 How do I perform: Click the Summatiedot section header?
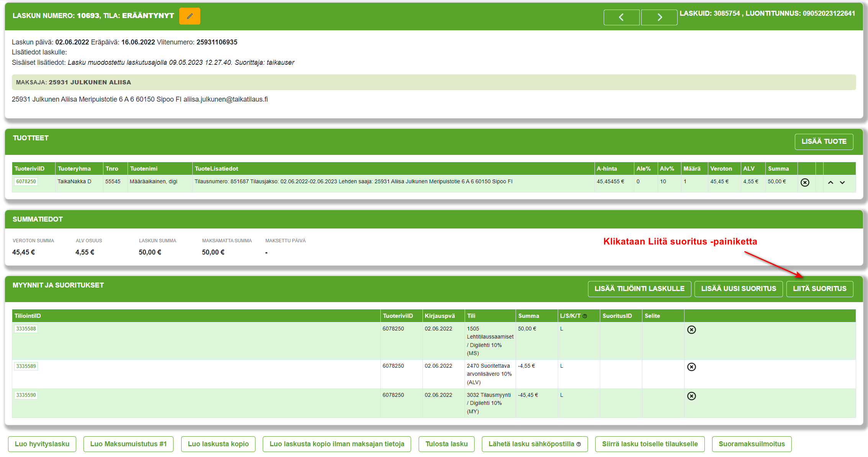click(x=38, y=219)
